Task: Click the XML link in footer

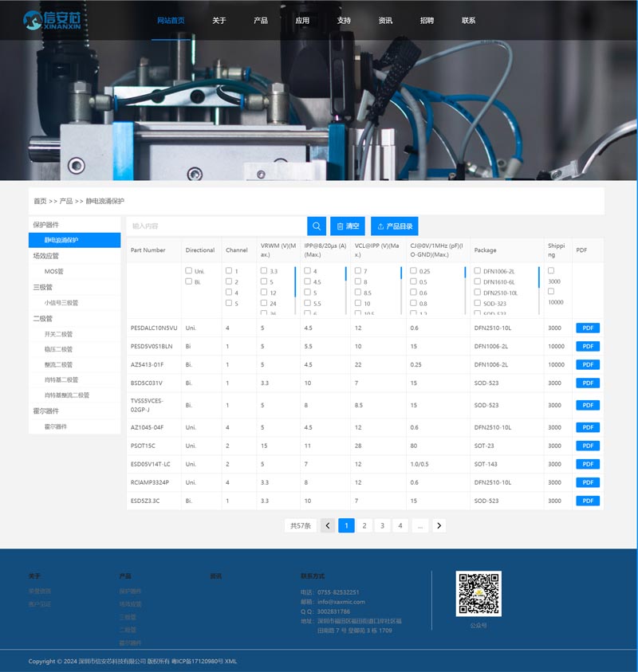Action: [230, 662]
